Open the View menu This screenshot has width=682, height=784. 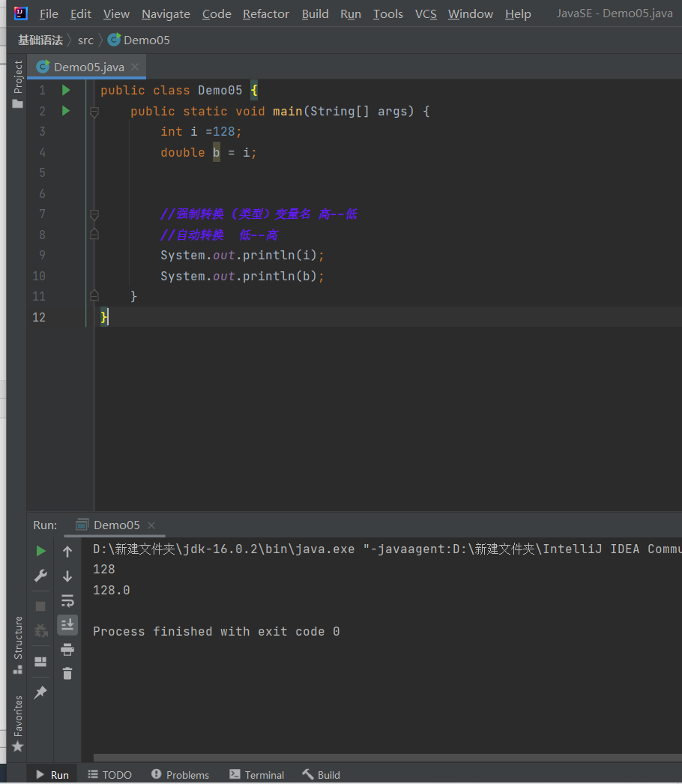tap(116, 14)
